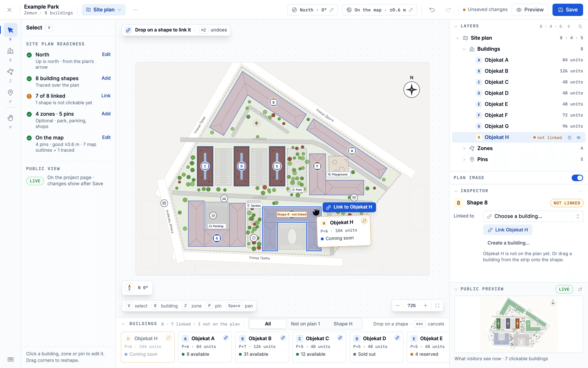Collapse the Buildings strip panel
Image resolution: width=588 pixels, height=368 pixels.
click(123, 324)
